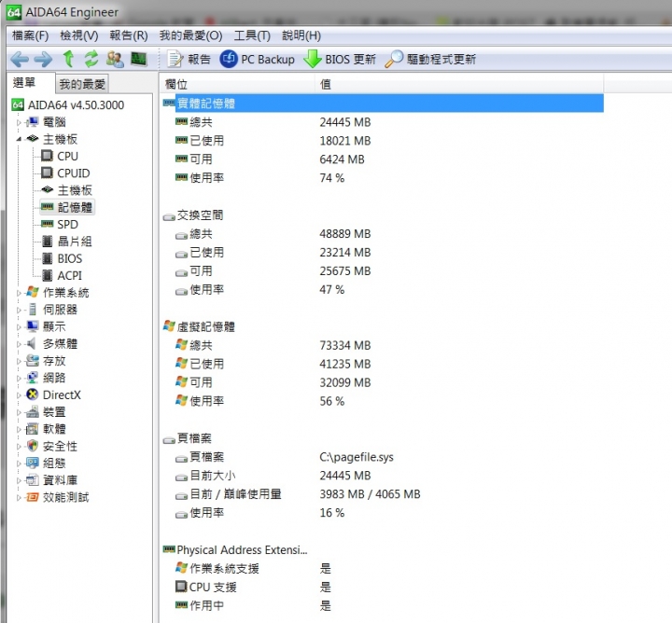Click the 顯示 monitor icon in the tree
This screenshot has width=672, height=623.
32,326
